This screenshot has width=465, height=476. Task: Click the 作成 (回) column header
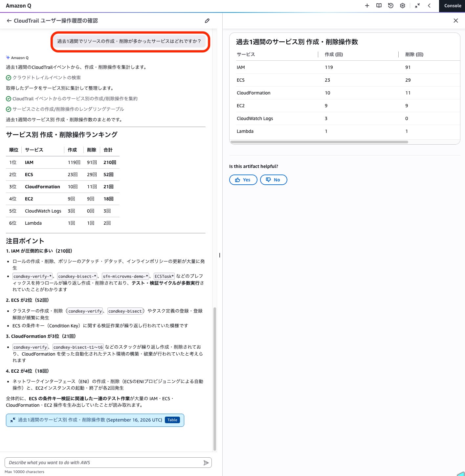[334, 54]
